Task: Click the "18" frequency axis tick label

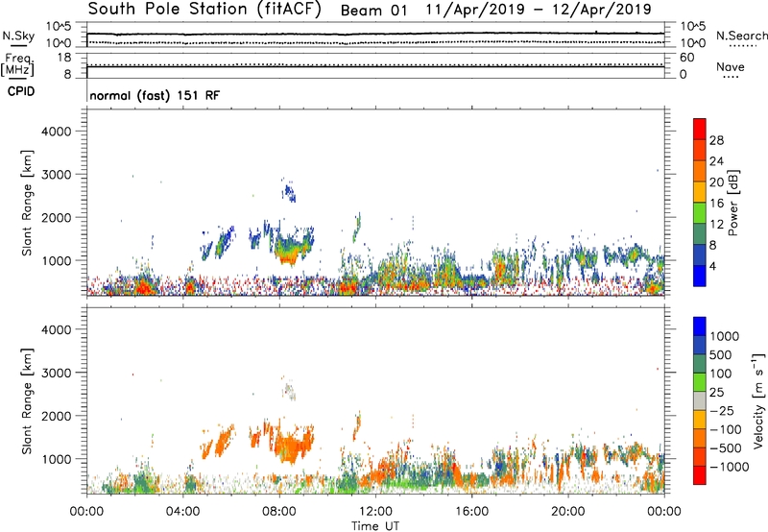Action: pyautogui.click(x=64, y=58)
